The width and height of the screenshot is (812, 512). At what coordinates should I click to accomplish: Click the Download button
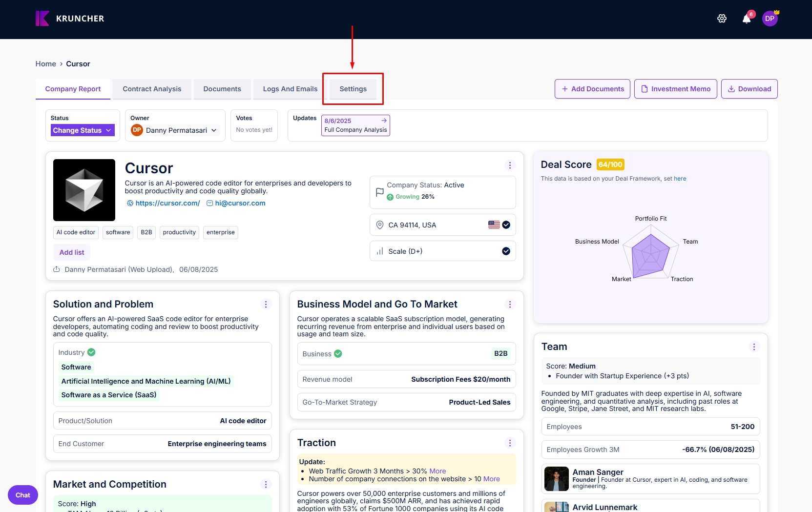[750, 89]
